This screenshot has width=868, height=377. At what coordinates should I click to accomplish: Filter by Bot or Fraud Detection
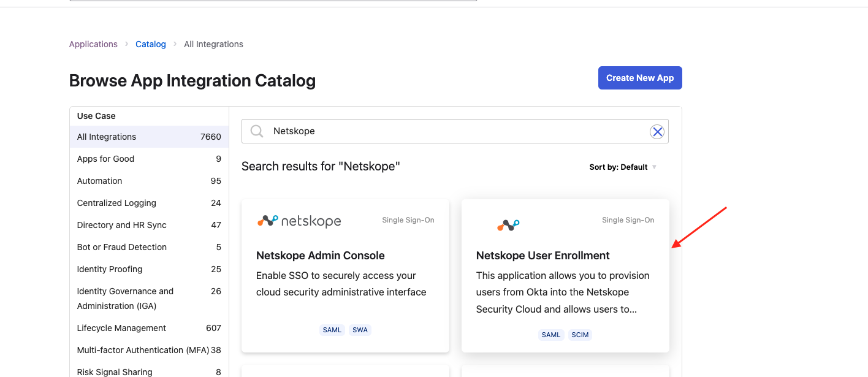pos(149,247)
